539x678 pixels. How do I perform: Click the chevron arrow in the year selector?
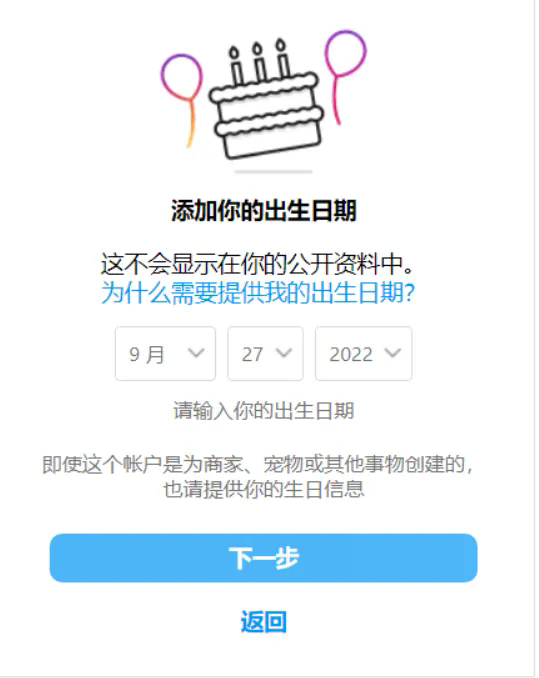(x=393, y=353)
